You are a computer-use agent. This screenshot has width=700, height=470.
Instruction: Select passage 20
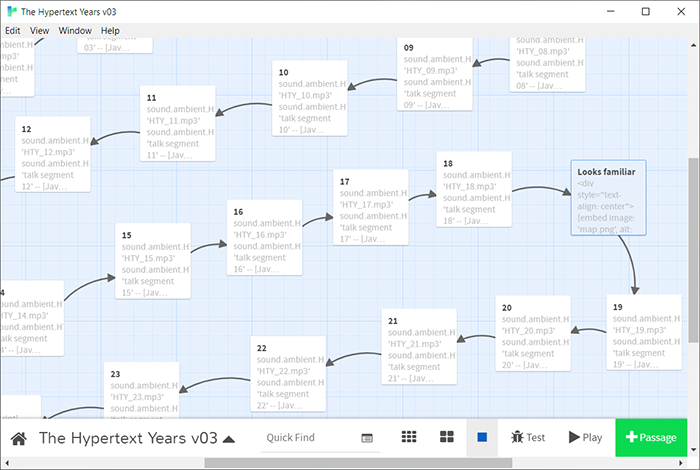click(533, 333)
